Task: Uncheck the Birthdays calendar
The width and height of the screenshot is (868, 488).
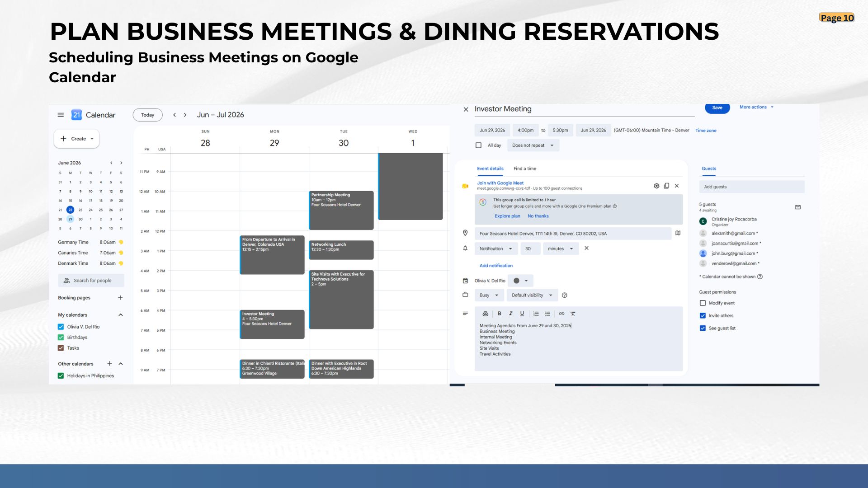Action: [x=61, y=338]
